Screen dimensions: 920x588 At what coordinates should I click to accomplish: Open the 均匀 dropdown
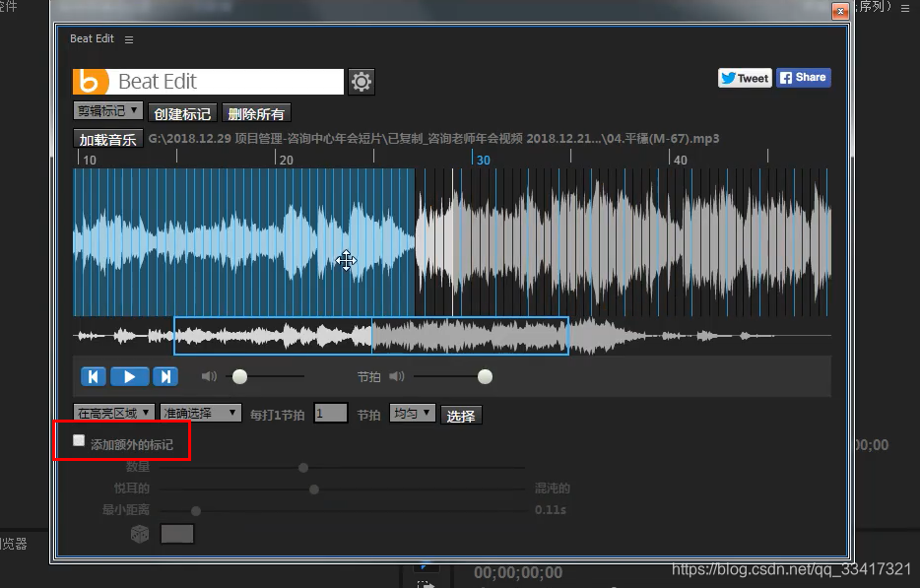point(413,413)
